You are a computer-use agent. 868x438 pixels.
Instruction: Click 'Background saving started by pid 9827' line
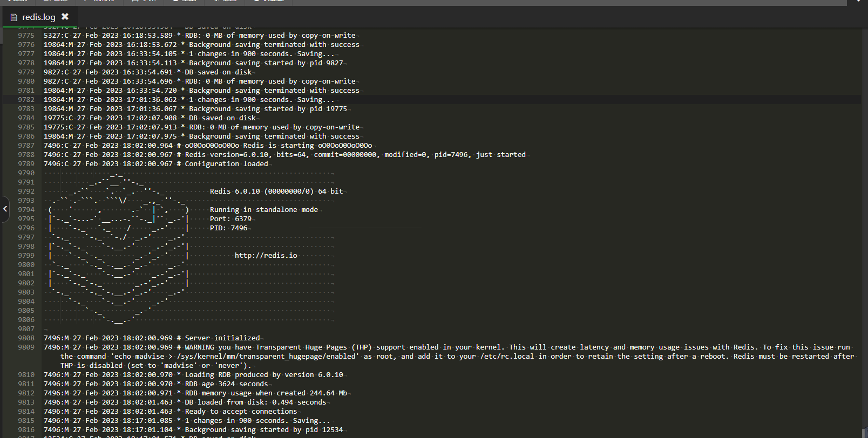[193, 63]
